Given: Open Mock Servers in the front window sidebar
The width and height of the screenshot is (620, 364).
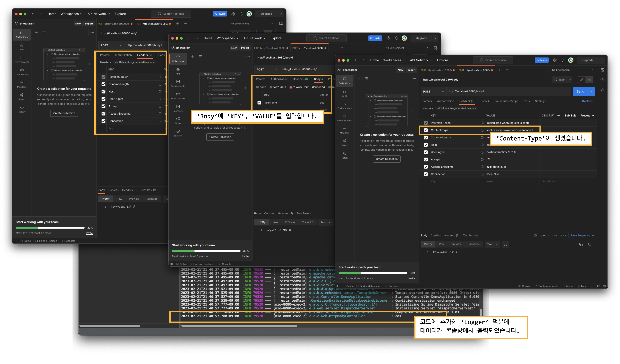Looking at the screenshot, I should 344,118.
